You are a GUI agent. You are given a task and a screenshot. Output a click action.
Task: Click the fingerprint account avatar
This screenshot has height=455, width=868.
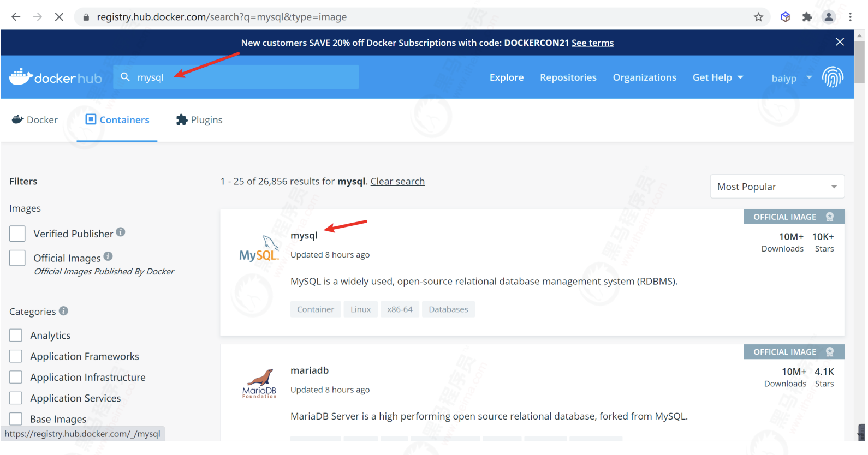click(x=833, y=77)
